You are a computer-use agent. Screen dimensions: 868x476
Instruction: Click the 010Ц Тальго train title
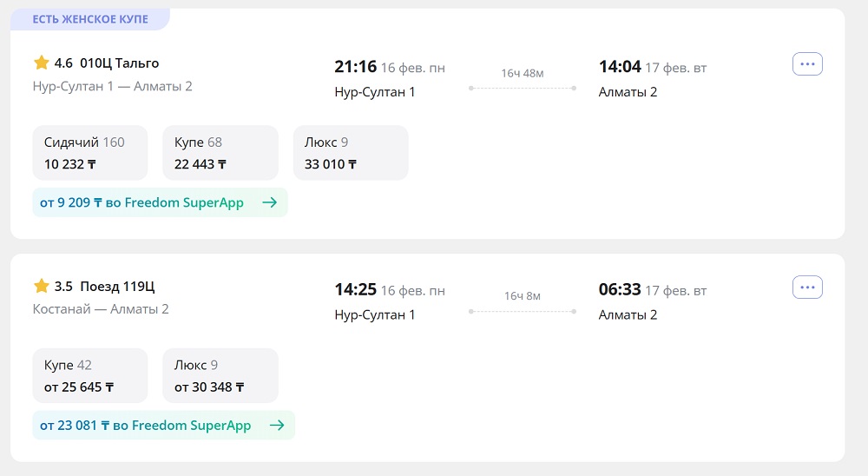pyautogui.click(x=119, y=63)
